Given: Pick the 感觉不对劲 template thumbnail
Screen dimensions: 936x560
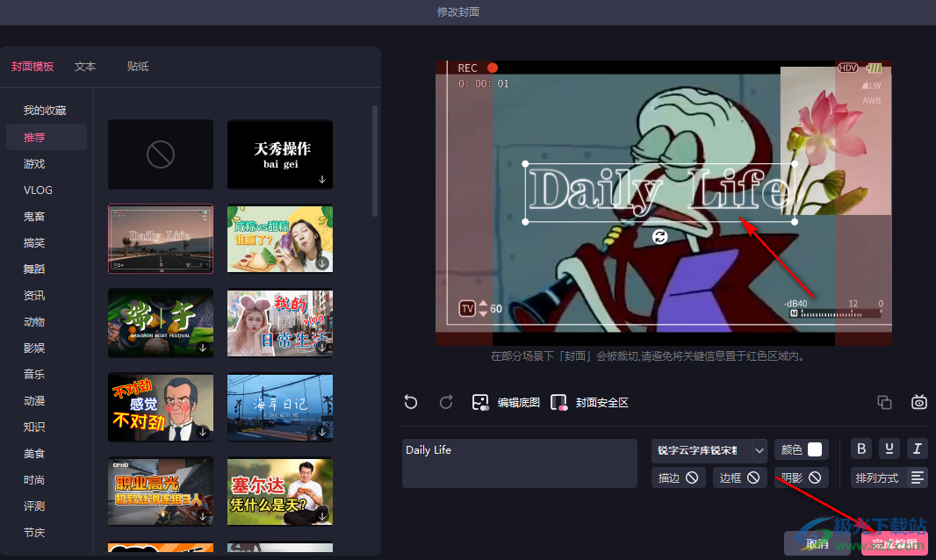Looking at the screenshot, I should pyautogui.click(x=161, y=407).
